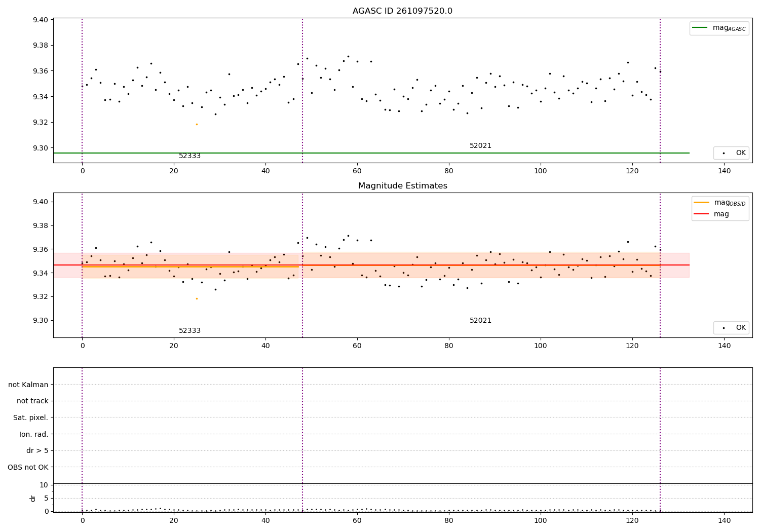Click the red mag legend line sample
The image size is (760, 532).
coord(702,214)
